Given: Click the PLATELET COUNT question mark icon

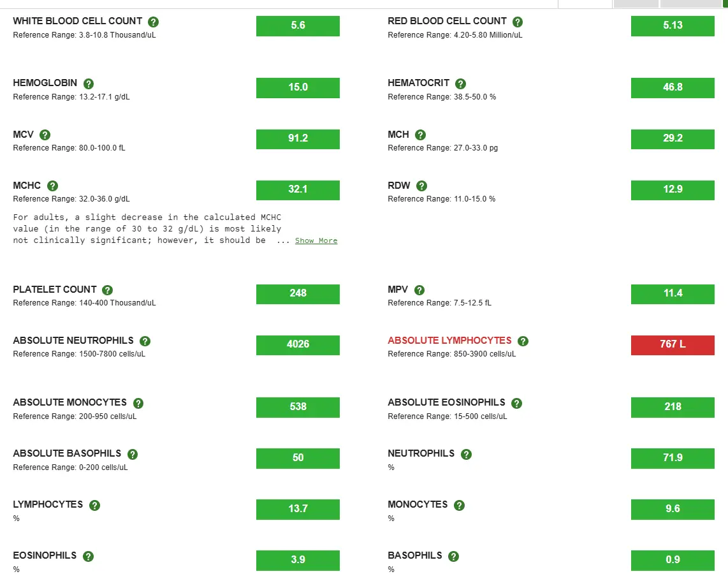Looking at the screenshot, I should point(107,290).
